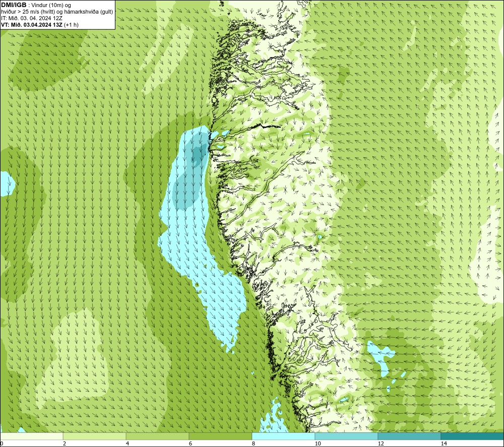Viewport: 504px width, 447px height.
Task: Click the 4–6 m/s green legend swatch
Action: tap(157, 436)
